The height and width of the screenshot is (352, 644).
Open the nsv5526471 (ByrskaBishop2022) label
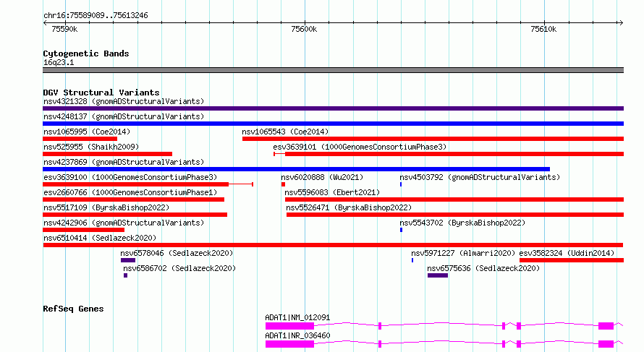(349, 207)
